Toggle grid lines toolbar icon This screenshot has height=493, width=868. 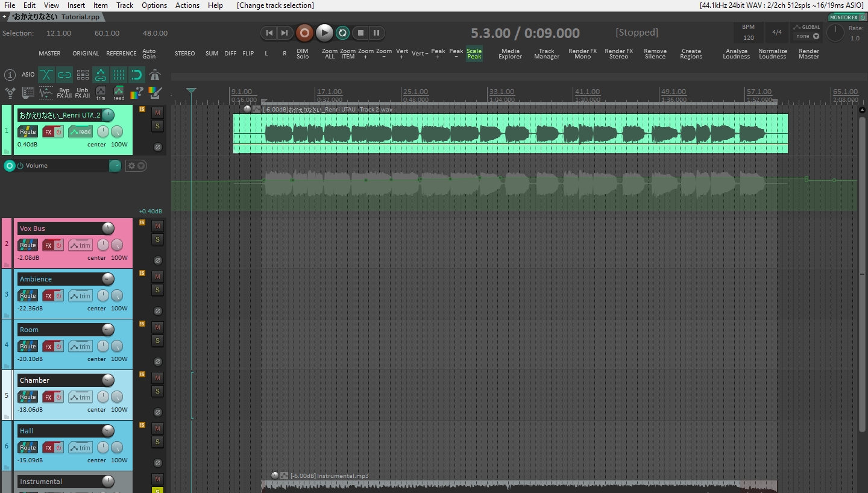[119, 75]
